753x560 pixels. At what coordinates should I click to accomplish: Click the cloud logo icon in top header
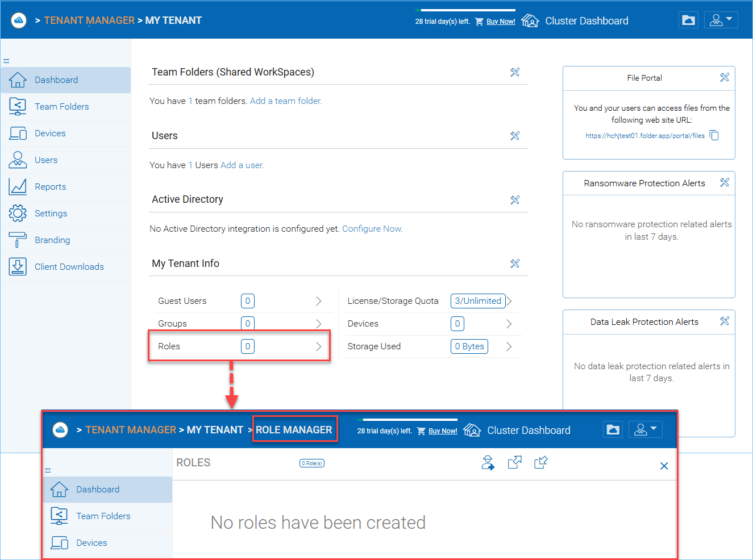click(19, 20)
